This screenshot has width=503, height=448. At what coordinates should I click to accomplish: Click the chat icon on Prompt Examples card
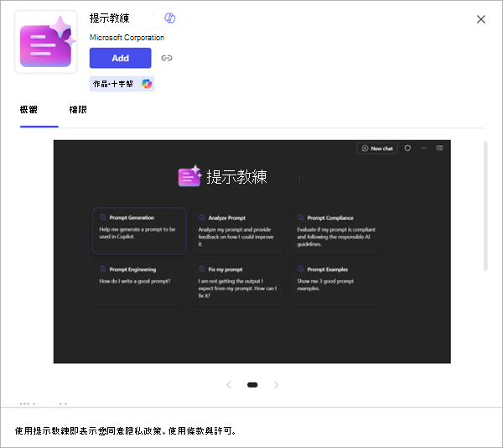(301, 269)
